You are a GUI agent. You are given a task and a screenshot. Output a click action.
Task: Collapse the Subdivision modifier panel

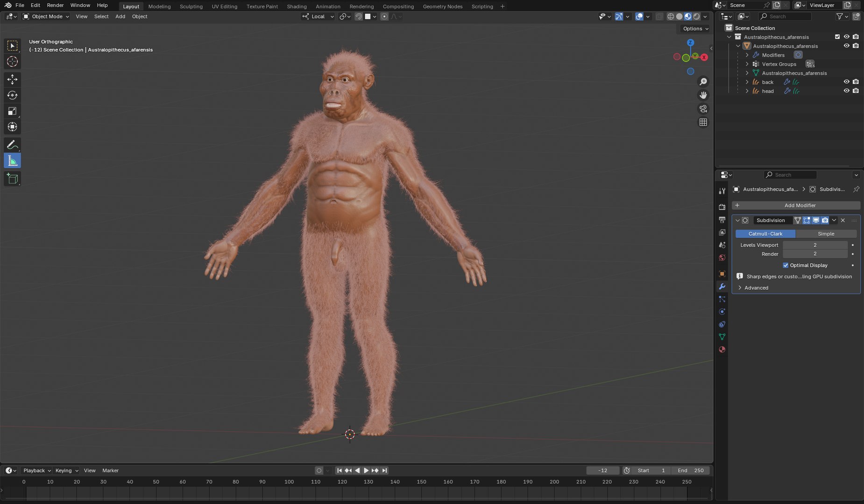737,220
